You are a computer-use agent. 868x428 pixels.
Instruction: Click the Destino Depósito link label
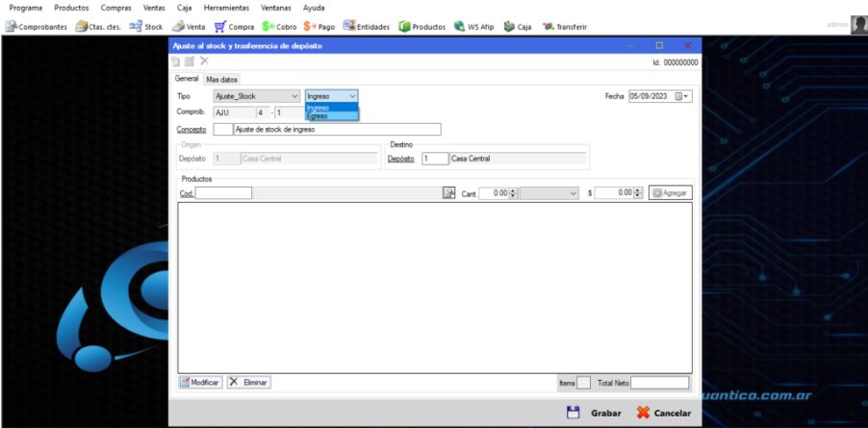click(x=400, y=159)
